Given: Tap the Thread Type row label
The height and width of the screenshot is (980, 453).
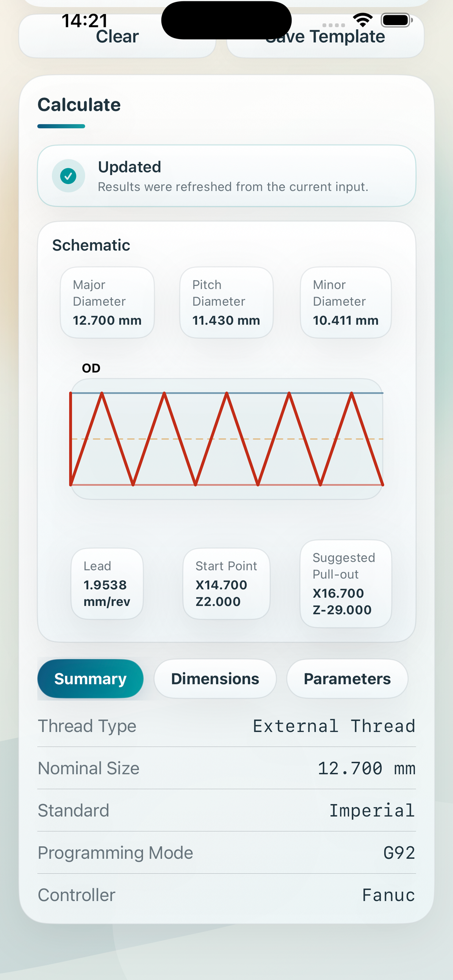Looking at the screenshot, I should tap(87, 726).
